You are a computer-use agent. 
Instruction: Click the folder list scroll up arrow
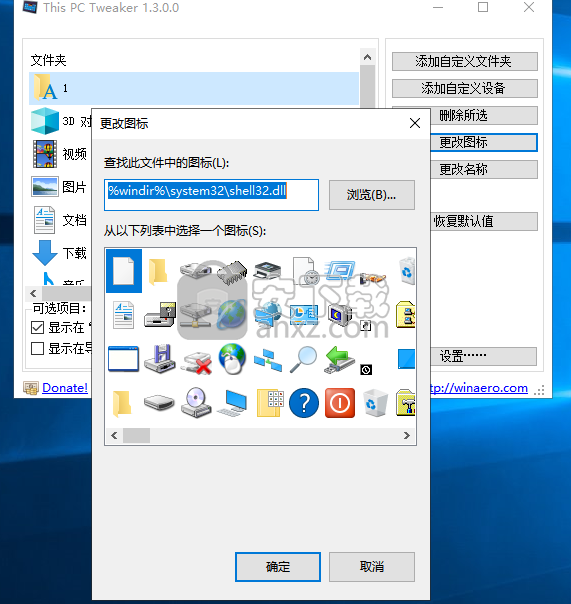point(368,57)
